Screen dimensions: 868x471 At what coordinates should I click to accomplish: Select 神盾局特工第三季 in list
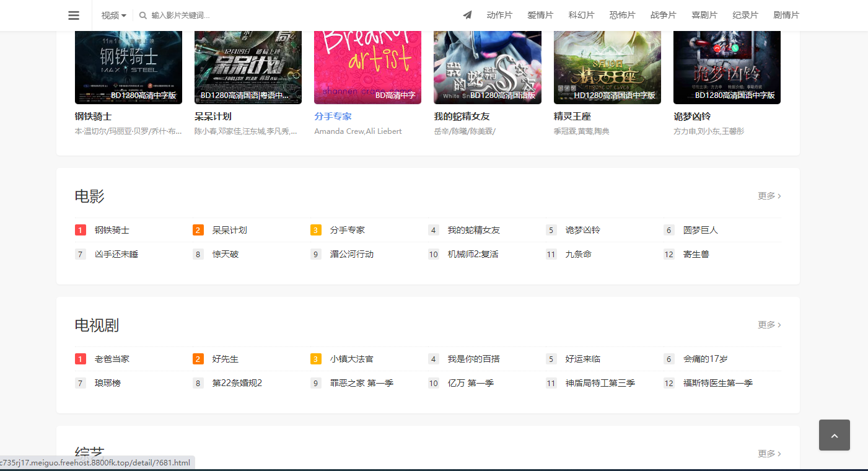[600, 383]
